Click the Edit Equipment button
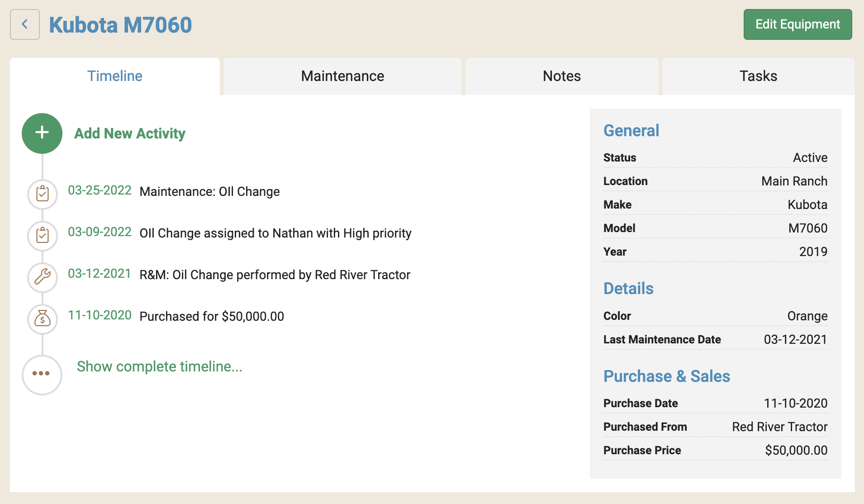Image resolution: width=864 pixels, height=504 pixels. [x=798, y=24]
